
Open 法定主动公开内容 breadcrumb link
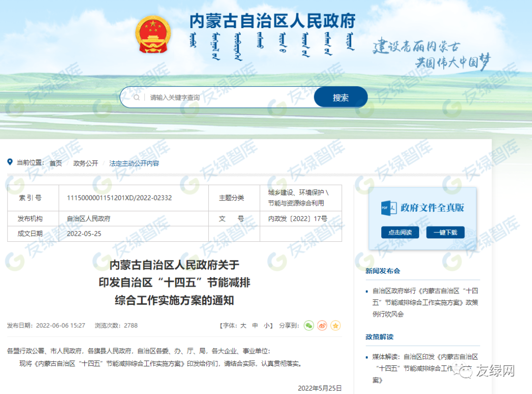click(134, 164)
